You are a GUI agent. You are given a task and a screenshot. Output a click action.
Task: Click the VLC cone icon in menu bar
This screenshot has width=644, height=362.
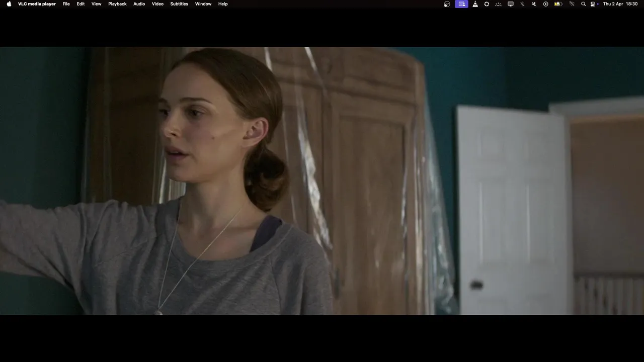click(x=475, y=4)
